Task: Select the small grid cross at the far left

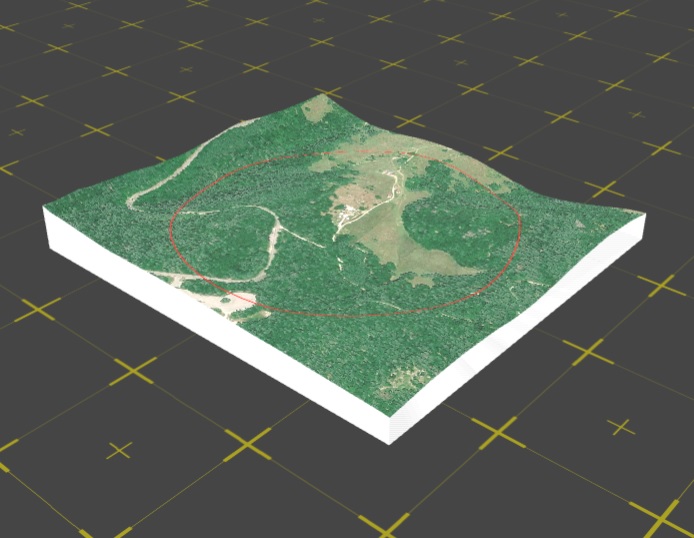Action: (17, 132)
